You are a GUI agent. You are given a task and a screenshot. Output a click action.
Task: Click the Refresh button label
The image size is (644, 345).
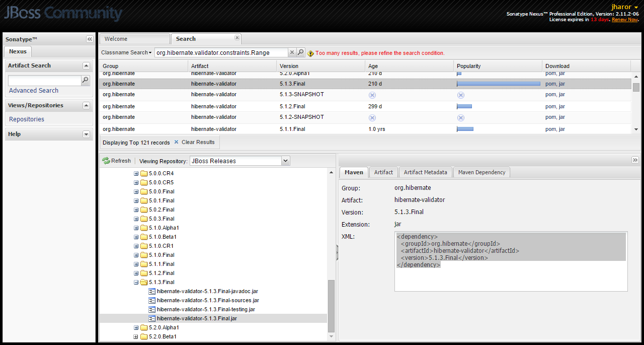coord(121,161)
